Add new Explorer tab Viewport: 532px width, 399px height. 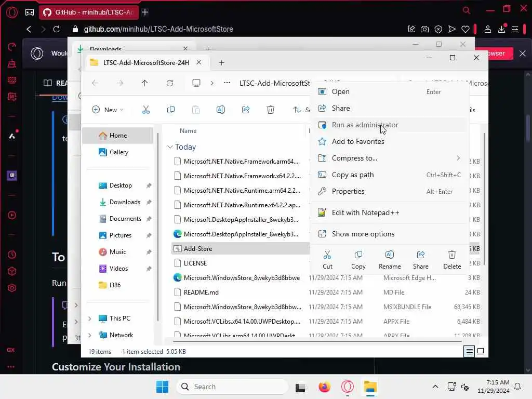pyautogui.click(x=221, y=63)
